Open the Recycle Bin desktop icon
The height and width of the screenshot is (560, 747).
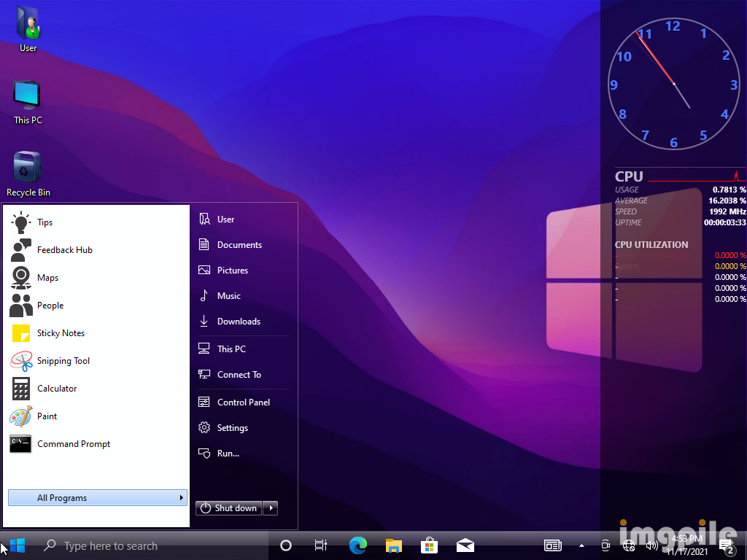[x=28, y=174]
